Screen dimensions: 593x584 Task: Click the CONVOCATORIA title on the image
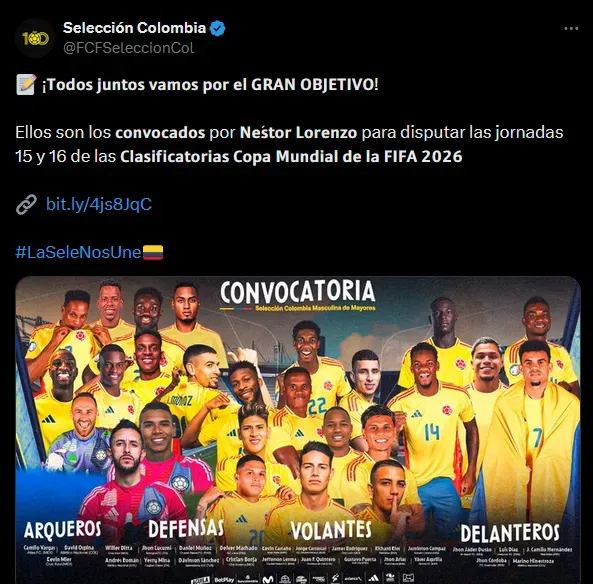[298, 292]
